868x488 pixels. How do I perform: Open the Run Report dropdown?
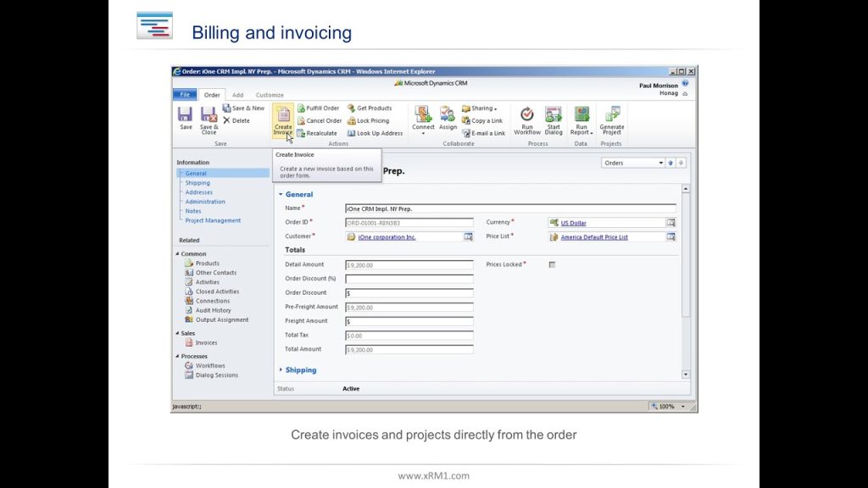click(581, 120)
